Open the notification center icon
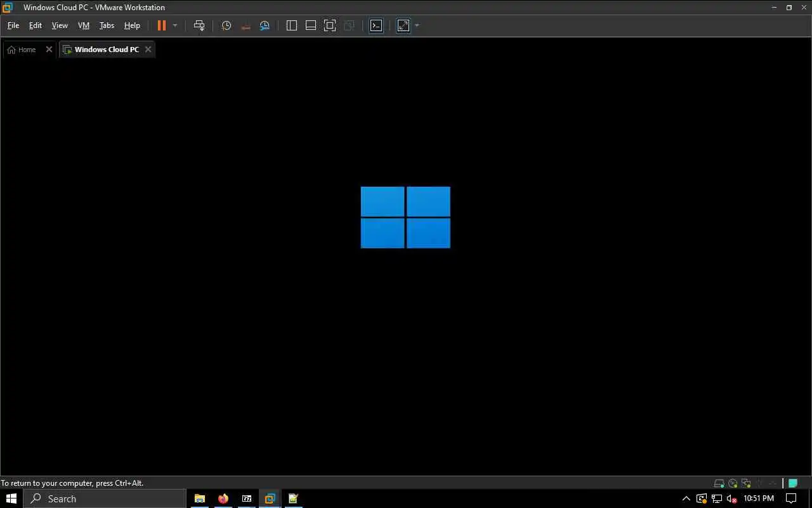Viewport: 812px width, 508px height. [x=792, y=498]
